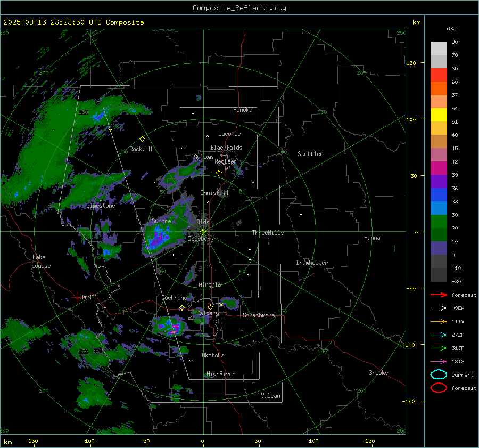Click the Innisfail label
Image resolution: width=479 pixels, height=448 pixels.
(214, 193)
